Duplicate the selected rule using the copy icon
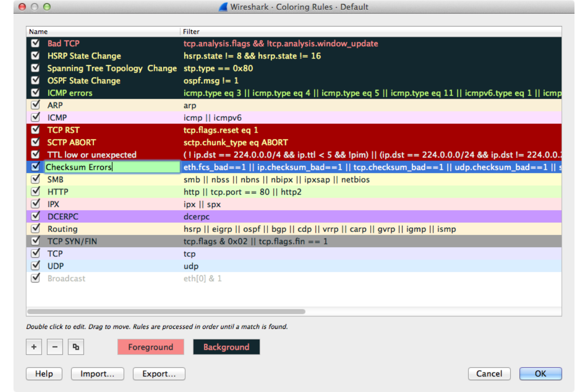The height and width of the screenshot is (392, 588). click(75, 347)
